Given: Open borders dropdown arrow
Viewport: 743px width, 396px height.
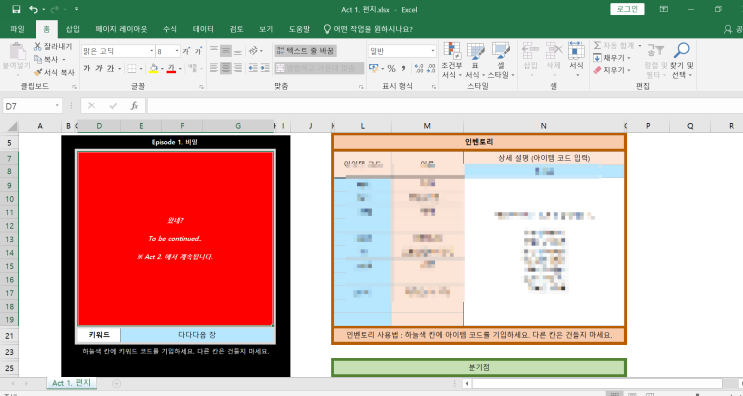Looking at the screenshot, I should click(x=141, y=69).
